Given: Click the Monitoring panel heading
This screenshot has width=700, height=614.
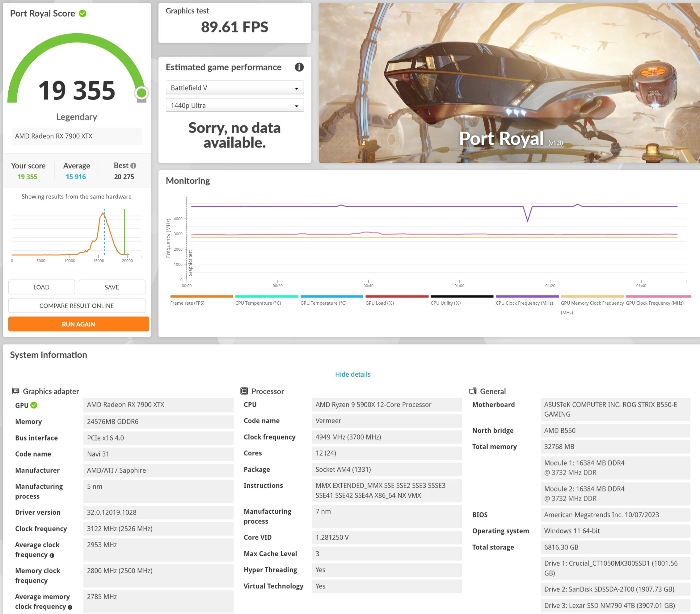Looking at the screenshot, I should click(x=188, y=181).
